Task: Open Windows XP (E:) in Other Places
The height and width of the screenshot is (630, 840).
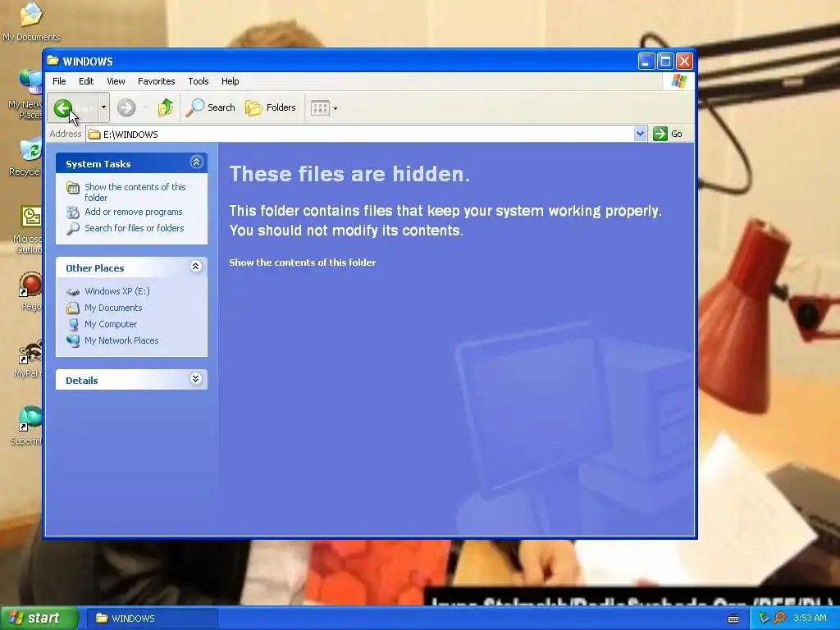Action: [116, 291]
